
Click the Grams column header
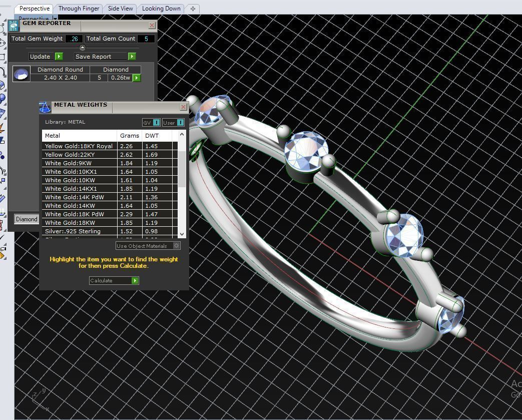pyautogui.click(x=130, y=136)
